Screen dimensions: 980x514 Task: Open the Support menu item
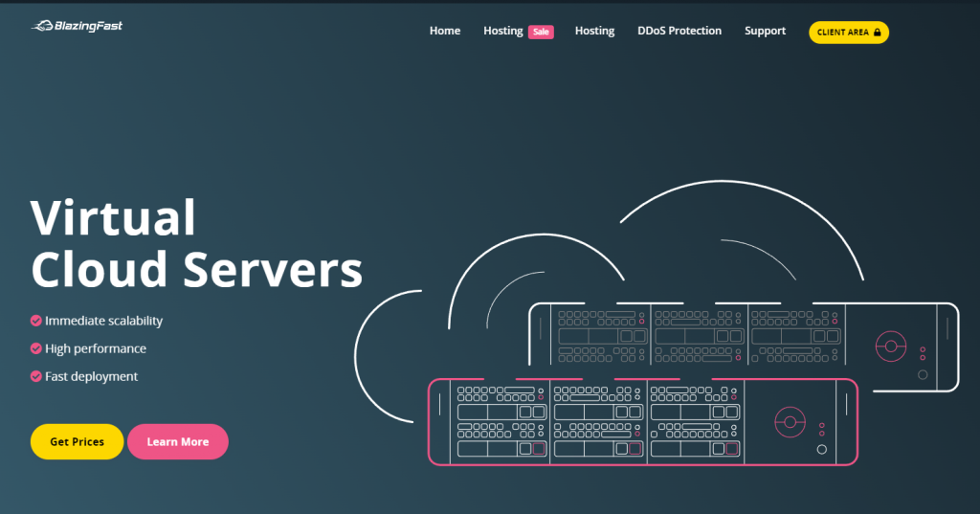point(765,31)
